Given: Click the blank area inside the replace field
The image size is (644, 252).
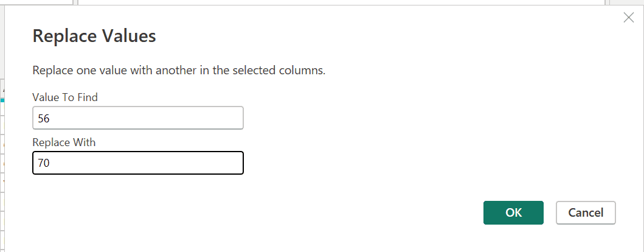Looking at the screenshot, I should click(x=158, y=163).
